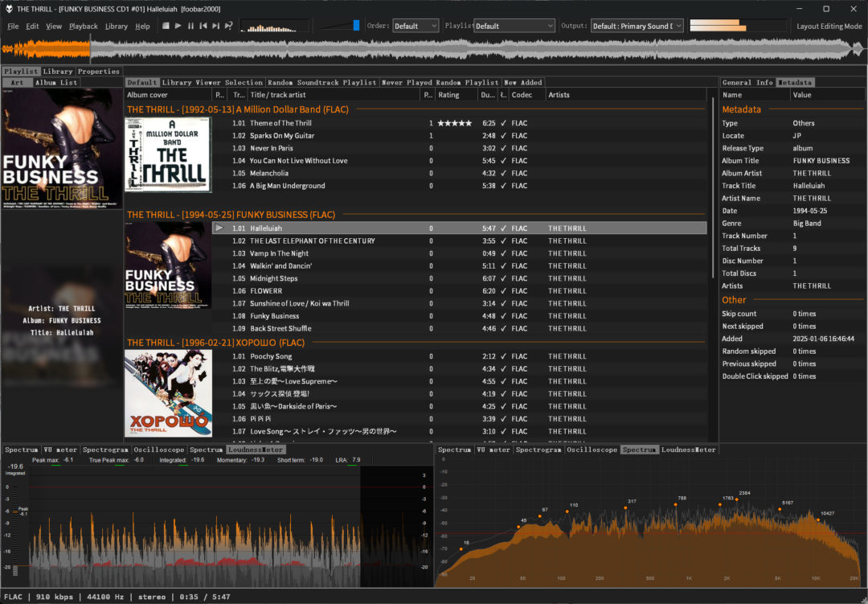Viewport: 868px width, 604px height.
Task: Click the ХОРОШО album cover thumbnail
Action: pyautogui.click(x=168, y=393)
